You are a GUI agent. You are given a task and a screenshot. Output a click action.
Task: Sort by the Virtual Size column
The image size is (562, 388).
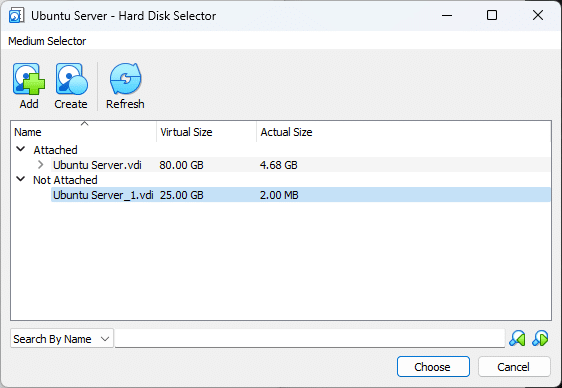click(x=206, y=132)
